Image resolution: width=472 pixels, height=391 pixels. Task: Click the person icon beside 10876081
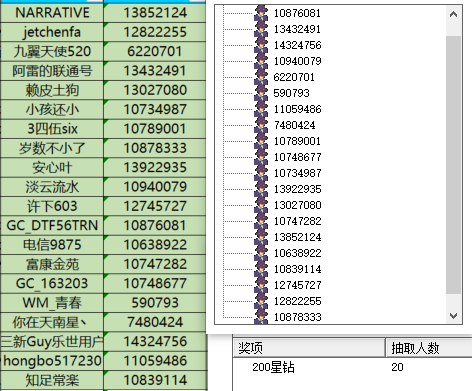(261, 13)
